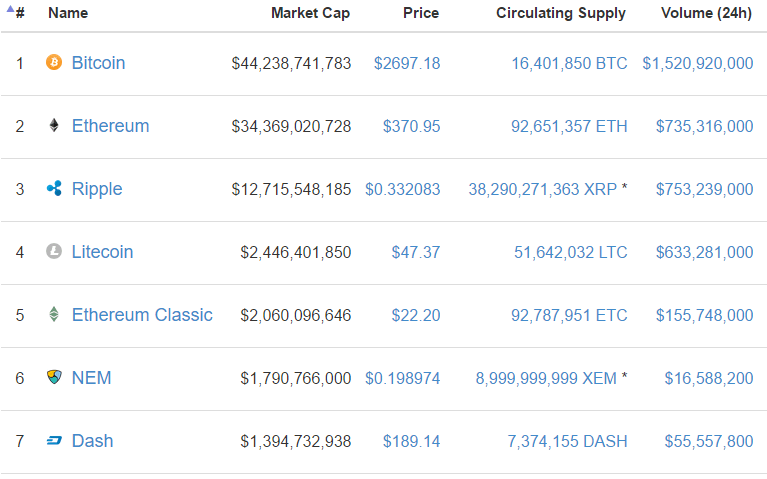Screen dimensions: 767x479
Task: Open Ripple price $0.332083 link
Action: tap(402, 189)
